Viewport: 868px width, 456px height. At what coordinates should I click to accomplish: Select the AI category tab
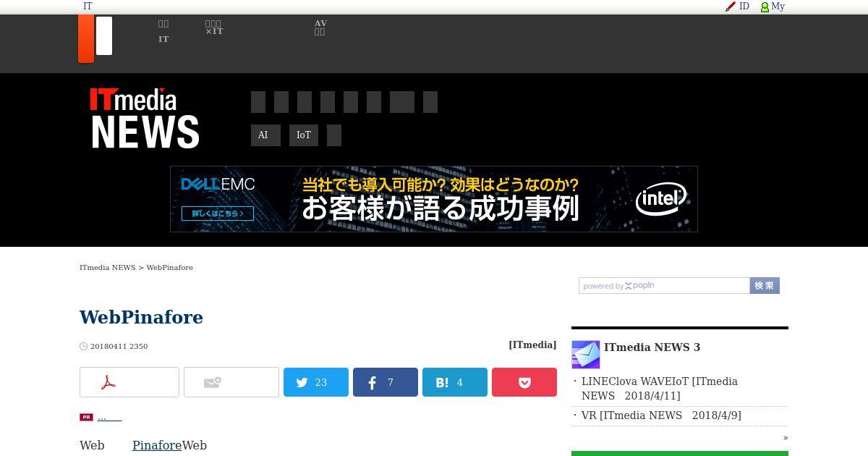(265, 135)
